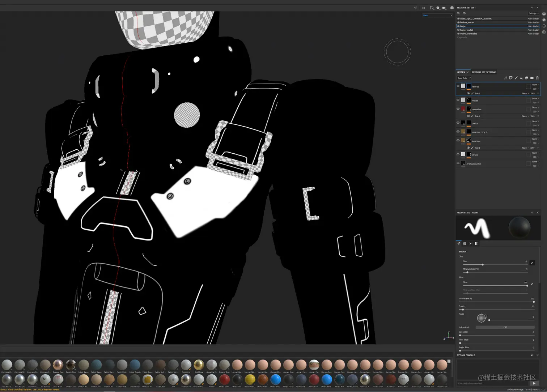Toggle visibility of bulma_corpo texture set
Viewport: 547px width, 392px height.
(458, 22)
